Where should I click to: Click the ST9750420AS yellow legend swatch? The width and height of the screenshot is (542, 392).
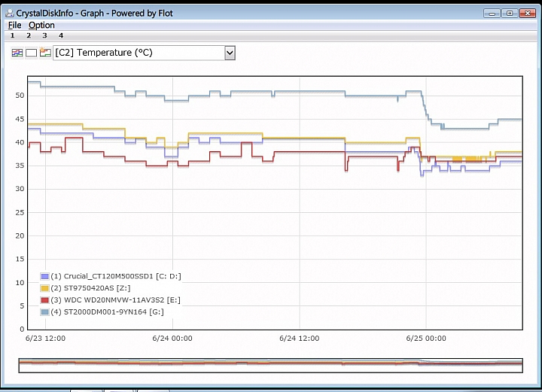coord(44,288)
